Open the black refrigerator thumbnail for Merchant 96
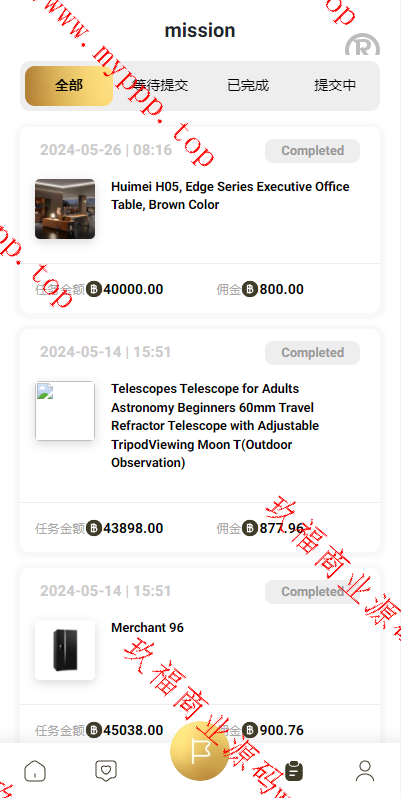Image resolution: width=401 pixels, height=798 pixels. pos(65,650)
